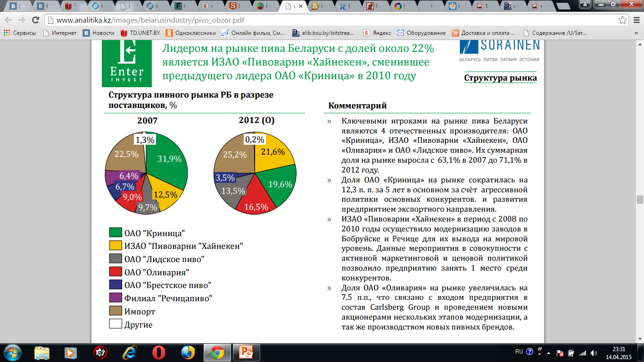
Task: Click the 9,7% label in 2007 pie
Action: 148,207
